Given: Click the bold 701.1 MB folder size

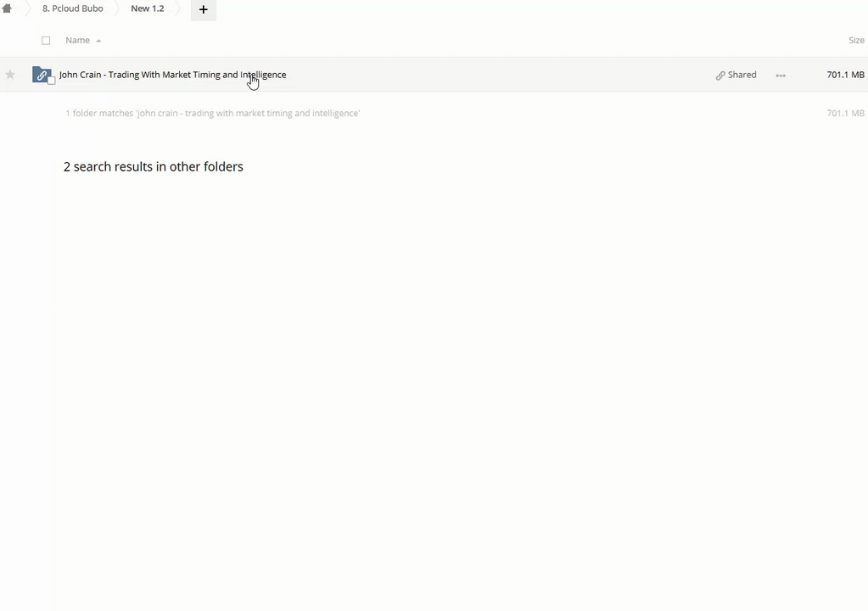Looking at the screenshot, I should point(845,75).
